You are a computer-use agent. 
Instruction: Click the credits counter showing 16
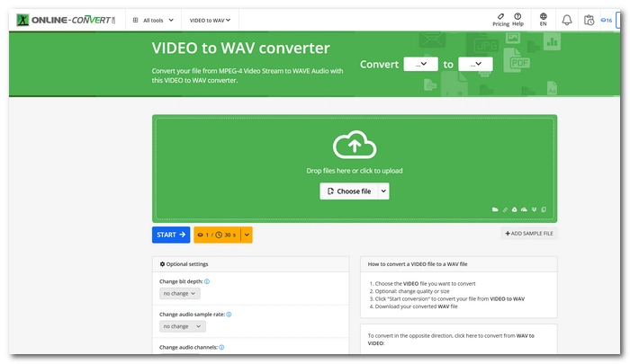click(x=607, y=20)
